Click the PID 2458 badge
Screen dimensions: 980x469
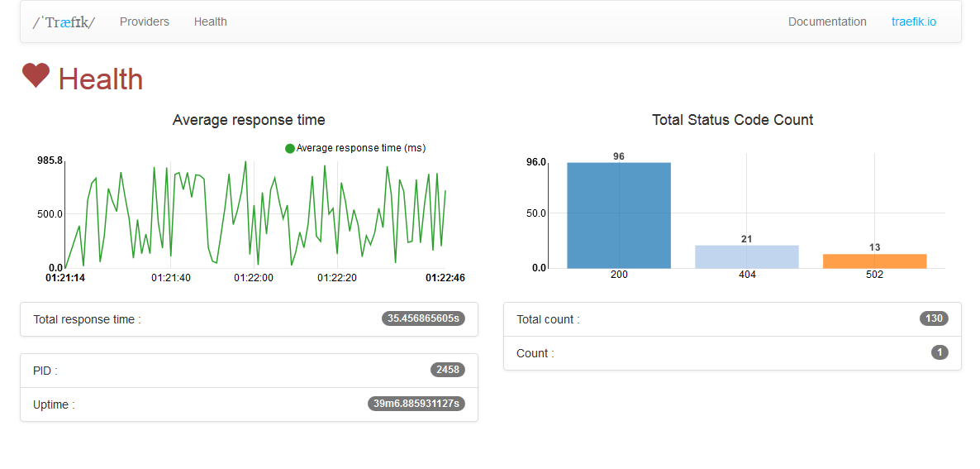pos(448,370)
